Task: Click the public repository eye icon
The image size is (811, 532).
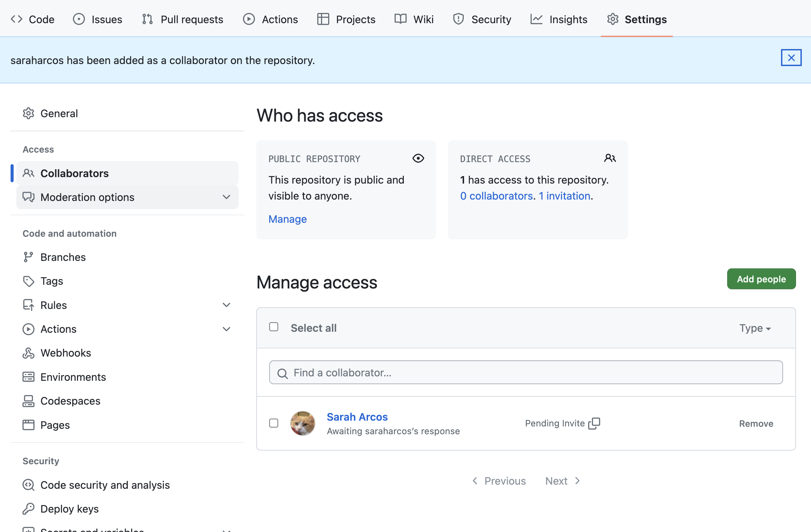Action: tap(418, 158)
